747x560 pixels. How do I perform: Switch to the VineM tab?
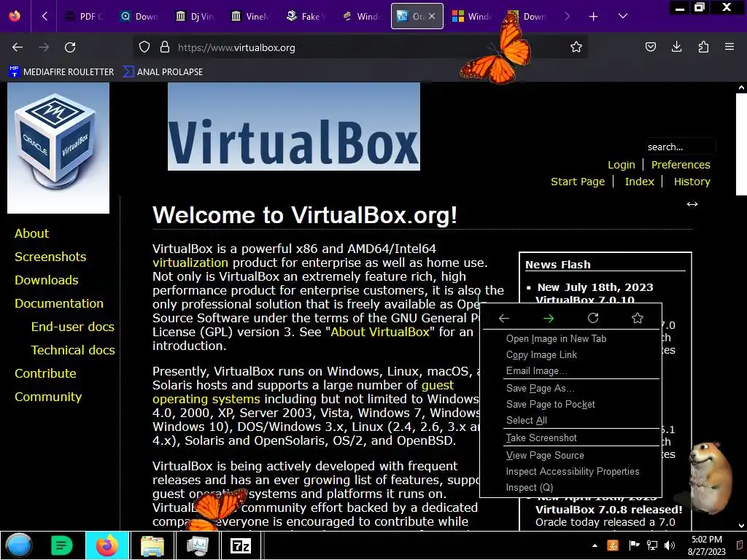click(250, 17)
